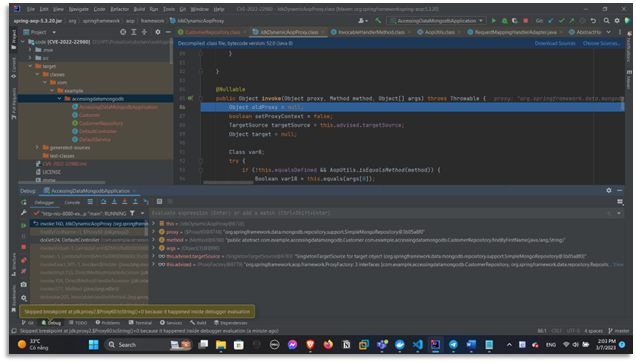This screenshot has height=363, width=636.
Task: Toggle Mute Breakpoints in debug sidebar
Action: pyautogui.click(x=24, y=271)
